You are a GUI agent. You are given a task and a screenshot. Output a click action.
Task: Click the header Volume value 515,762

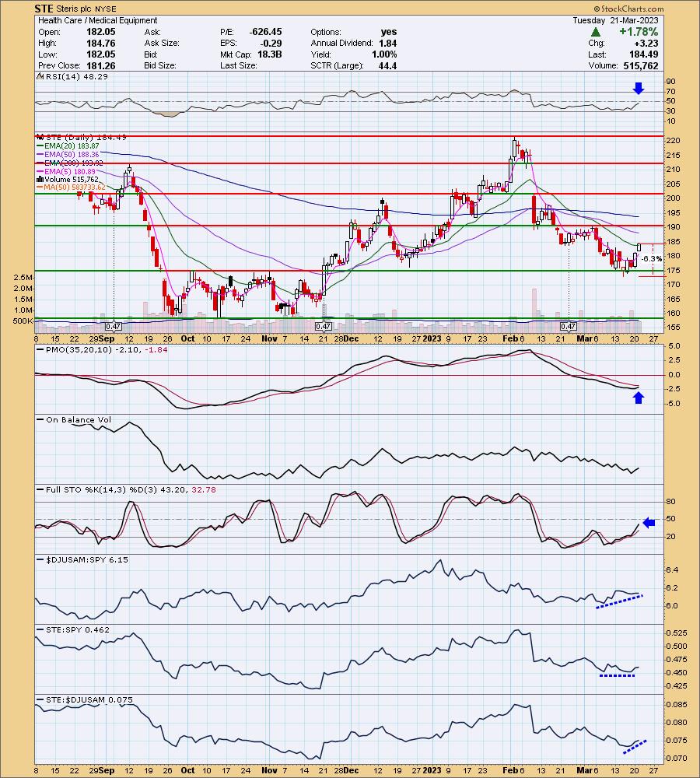coord(641,65)
